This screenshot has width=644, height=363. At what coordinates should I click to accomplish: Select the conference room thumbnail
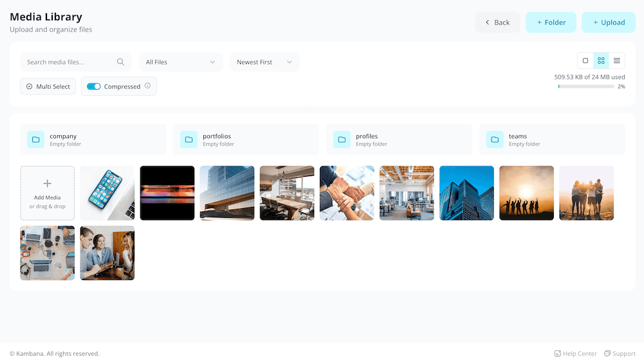(x=287, y=193)
